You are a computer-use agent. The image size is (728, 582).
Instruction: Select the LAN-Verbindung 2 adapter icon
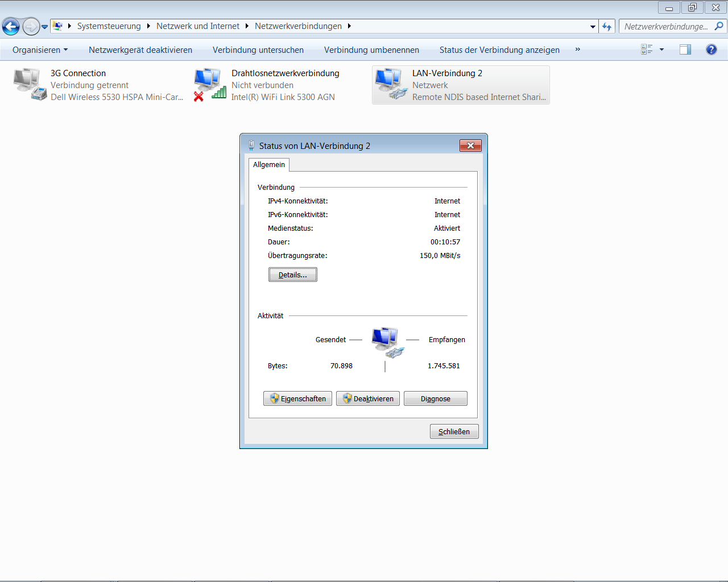pos(391,84)
